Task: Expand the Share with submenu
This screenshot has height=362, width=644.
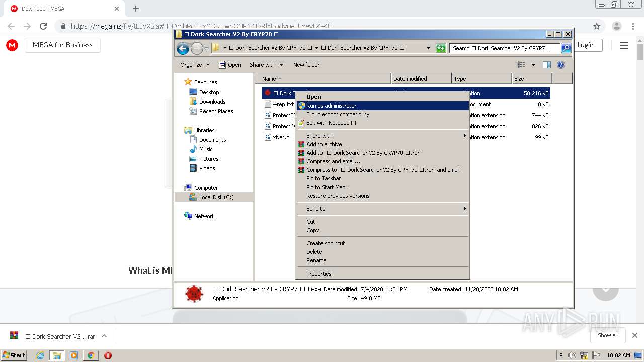Action: [x=382, y=136]
